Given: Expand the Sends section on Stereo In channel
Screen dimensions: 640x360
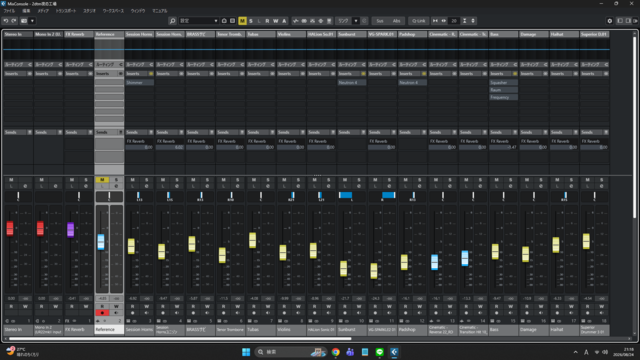Looking at the screenshot, I should pyautogui.click(x=18, y=132).
